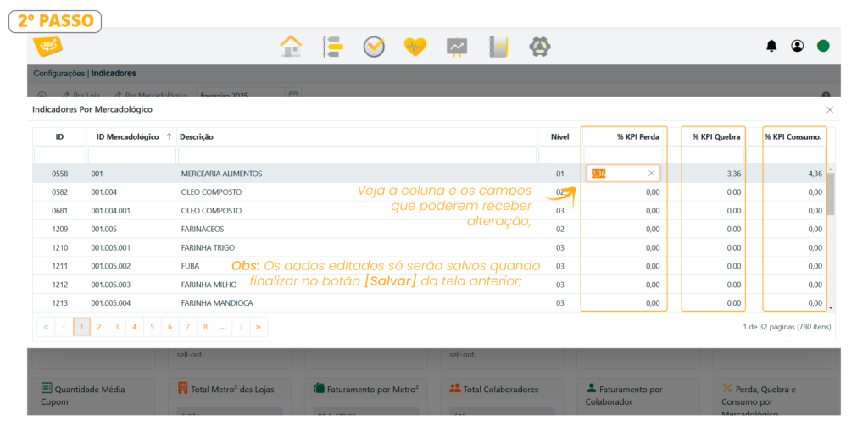Open the notebook icon in navigation
The width and height of the screenshot is (868, 443).
498,47
